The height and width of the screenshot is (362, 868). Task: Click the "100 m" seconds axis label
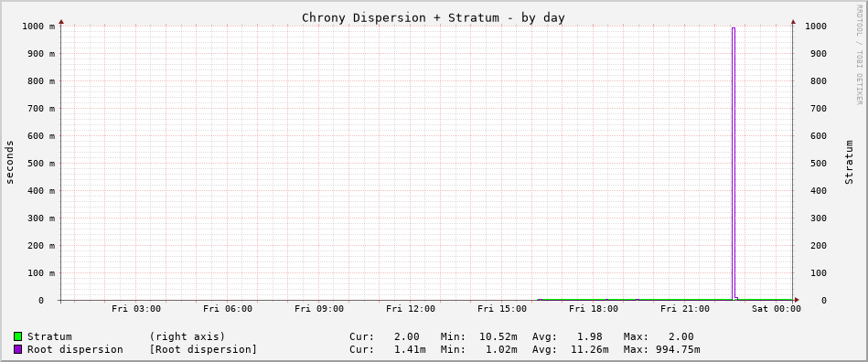[x=41, y=273]
